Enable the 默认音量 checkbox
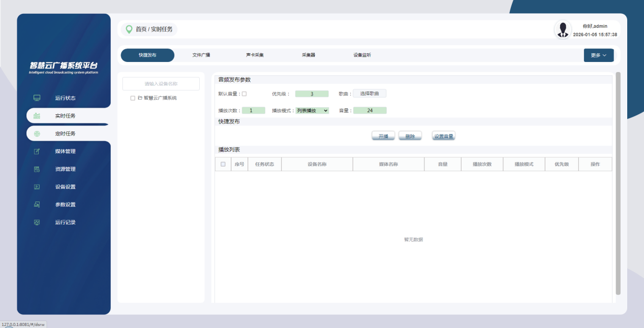The image size is (644, 328). [244, 94]
